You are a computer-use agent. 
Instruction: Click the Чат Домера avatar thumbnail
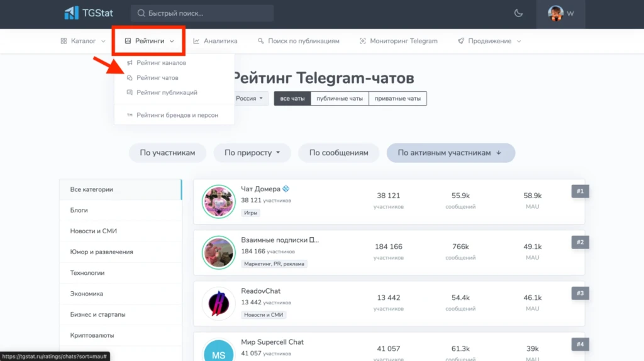(218, 201)
